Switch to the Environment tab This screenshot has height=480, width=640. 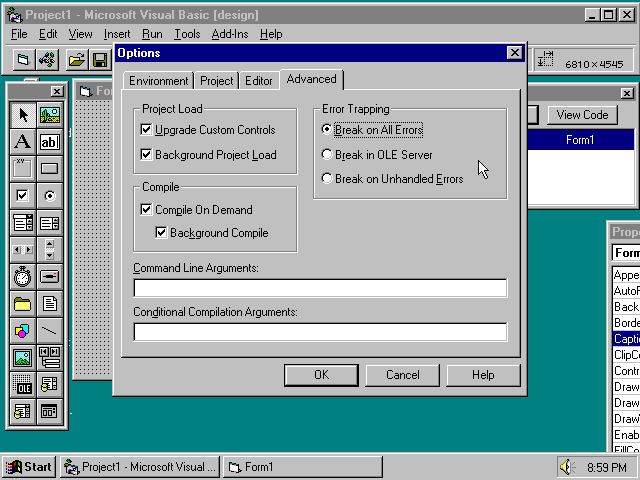tap(158, 81)
